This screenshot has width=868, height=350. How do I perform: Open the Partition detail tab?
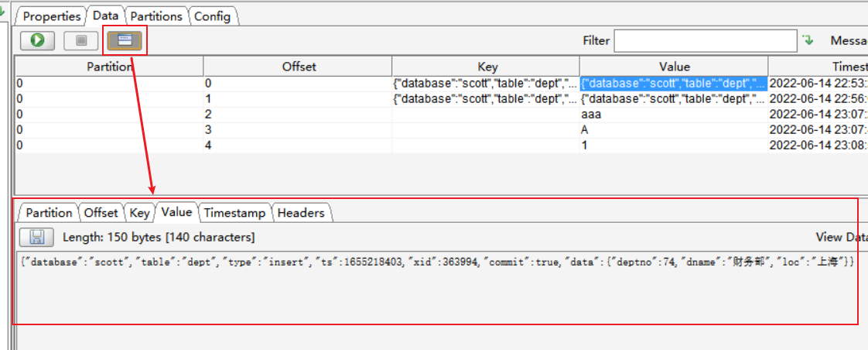pyautogui.click(x=50, y=213)
